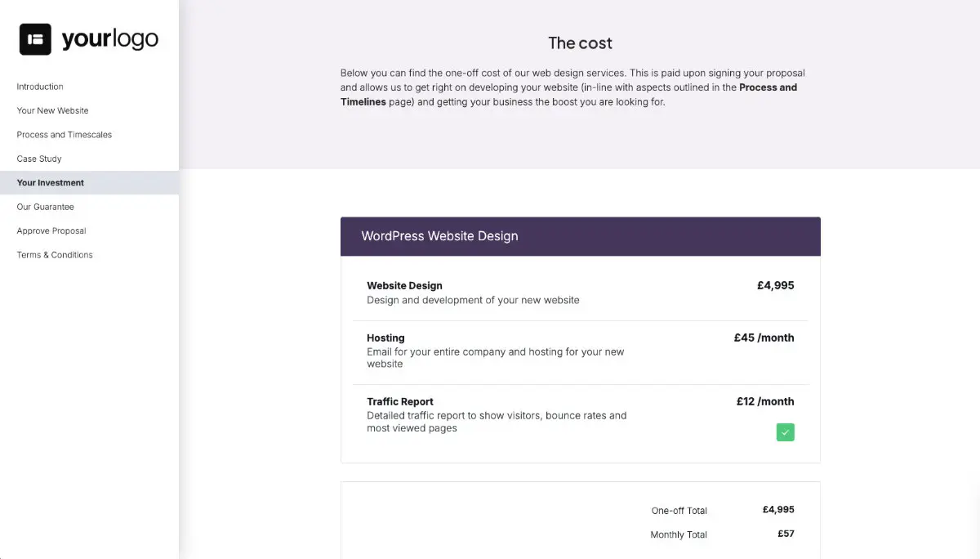Click the bolded Process and Timelines reference
The image size is (980, 559).
(x=768, y=87)
